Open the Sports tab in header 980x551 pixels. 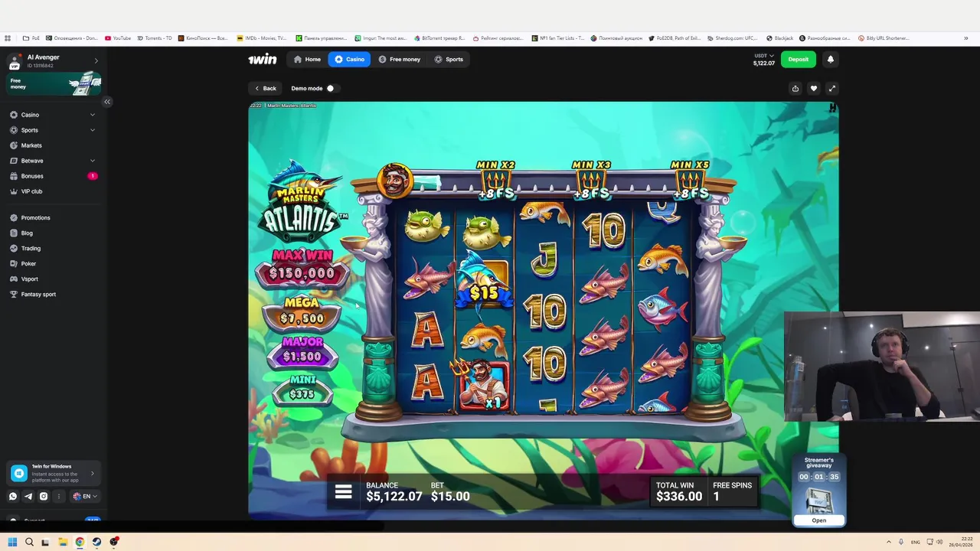pos(449,59)
